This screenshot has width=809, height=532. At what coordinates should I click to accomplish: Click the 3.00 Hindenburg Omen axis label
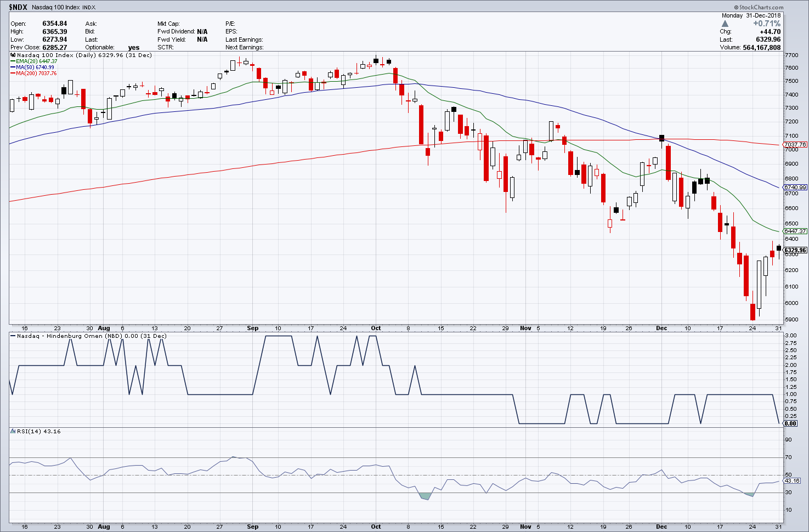tap(791, 336)
